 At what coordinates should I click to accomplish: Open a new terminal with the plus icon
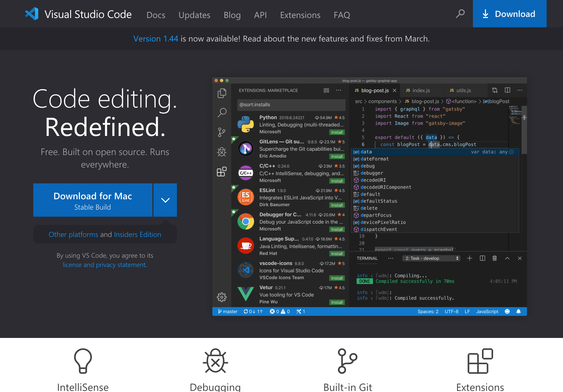[469, 258]
